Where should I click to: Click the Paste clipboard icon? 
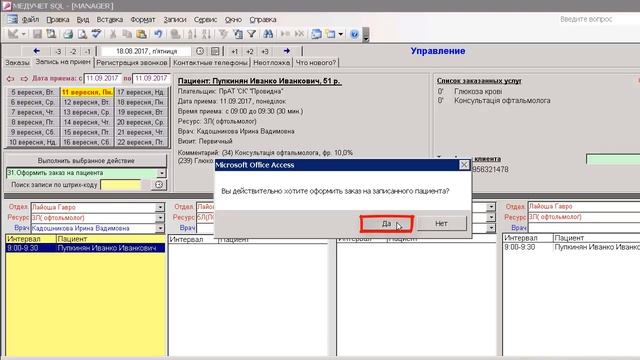(x=141, y=34)
